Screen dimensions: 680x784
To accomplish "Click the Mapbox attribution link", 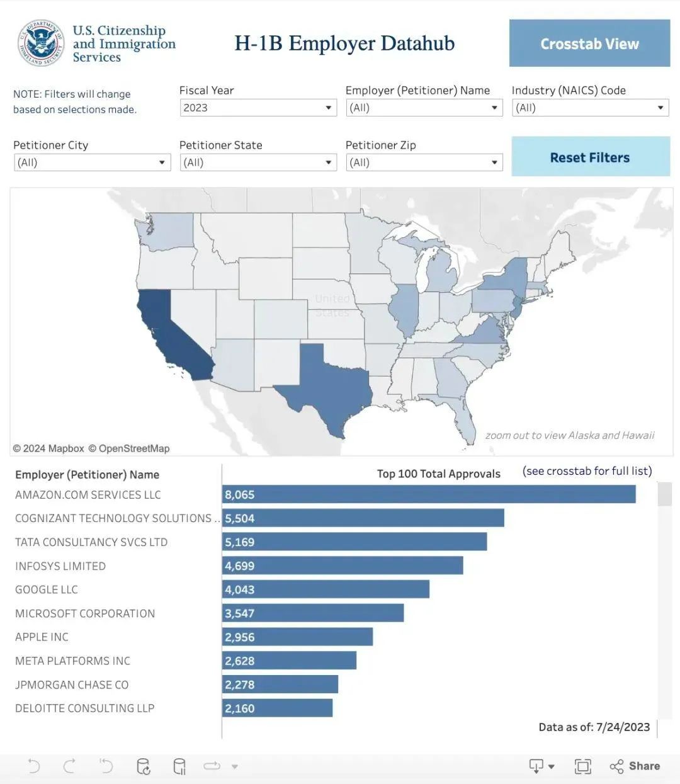I will click(48, 448).
